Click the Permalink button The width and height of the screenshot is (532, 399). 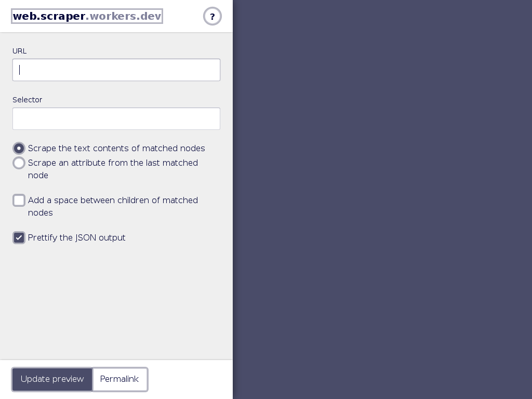coord(120,379)
